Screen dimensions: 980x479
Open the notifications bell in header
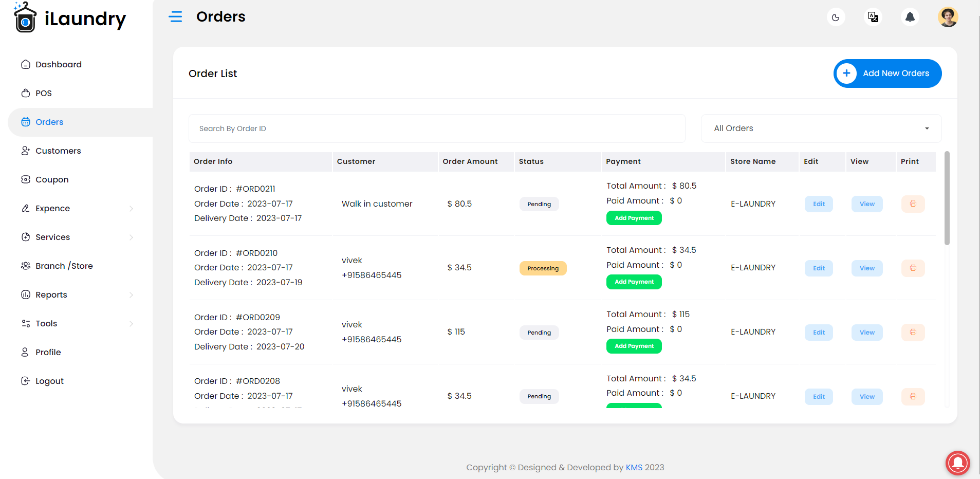pyautogui.click(x=910, y=17)
